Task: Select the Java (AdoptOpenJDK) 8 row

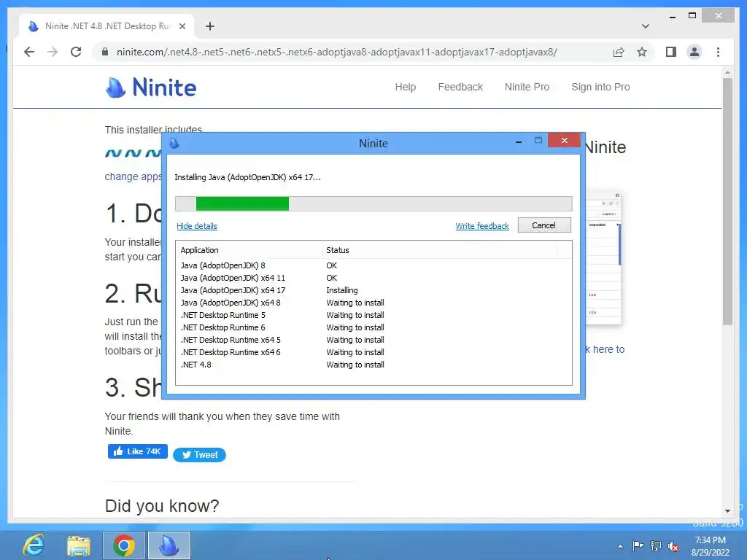Action: pos(373,265)
